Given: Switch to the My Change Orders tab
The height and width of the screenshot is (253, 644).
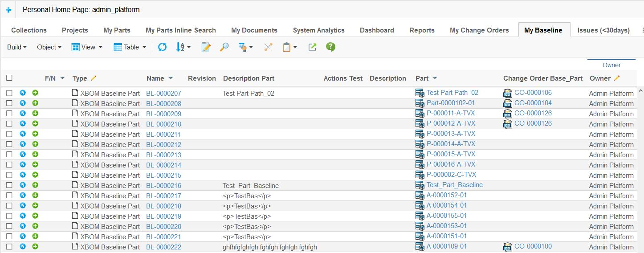Looking at the screenshot, I should point(479,30).
